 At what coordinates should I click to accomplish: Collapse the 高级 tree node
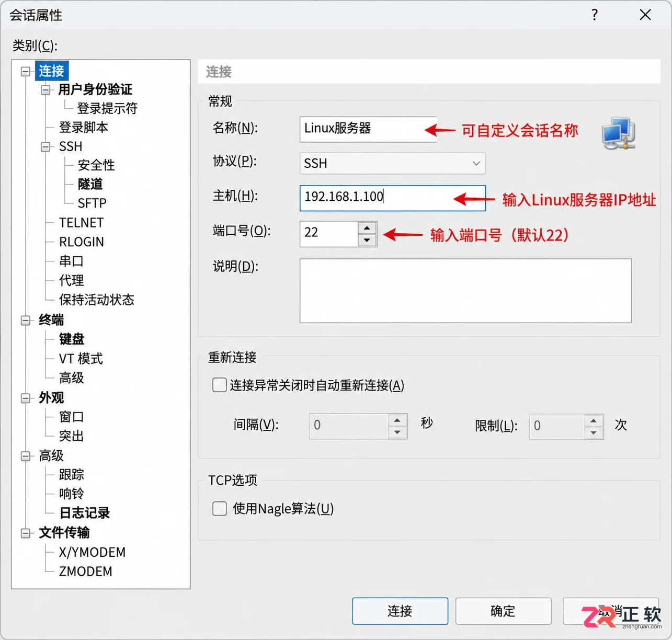(25, 456)
